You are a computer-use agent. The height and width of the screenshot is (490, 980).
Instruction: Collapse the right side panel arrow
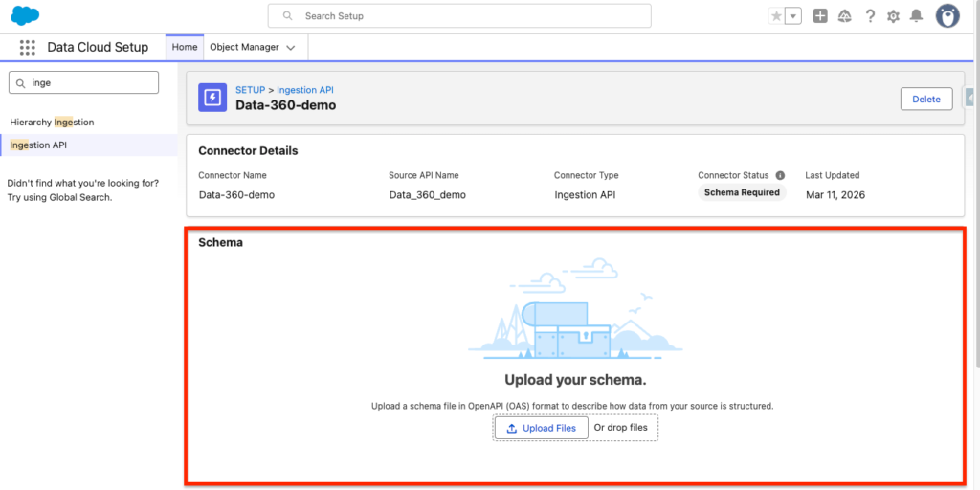click(969, 98)
